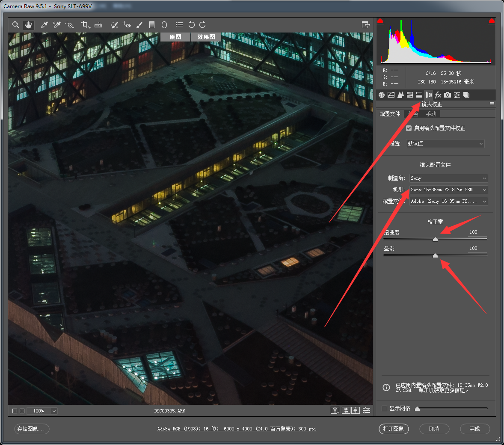This screenshot has height=445, width=504.
Task: Open the Effects fx panel
Action: (x=438, y=95)
